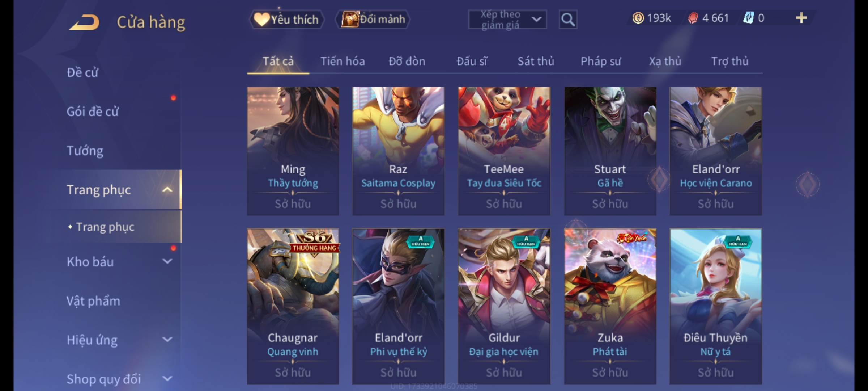Image resolution: width=868 pixels, height=391 pixels.
Task: Open the Xếp theo giảm giá dropdown
Action: 507,20
